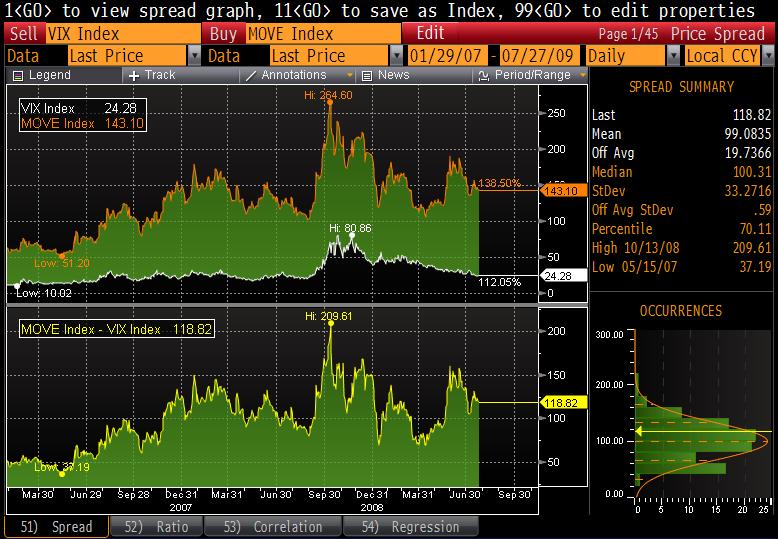This screenshot has width=778, height=539.
Task: Click the Annotations pencil icon
Action: click(251, 76)
